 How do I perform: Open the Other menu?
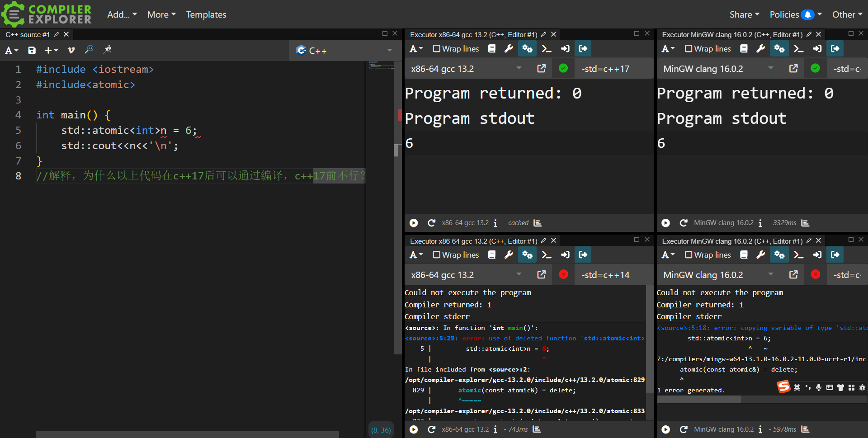[847, 14]
